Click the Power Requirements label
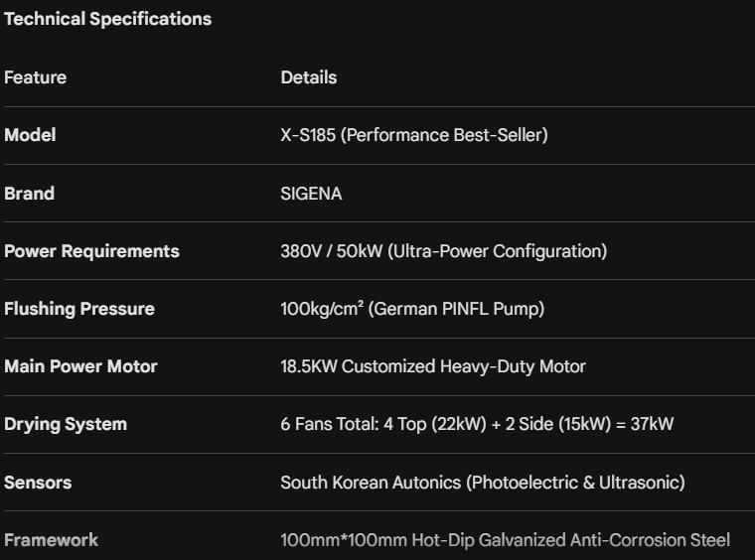755x560 pixels. [91, 251]
